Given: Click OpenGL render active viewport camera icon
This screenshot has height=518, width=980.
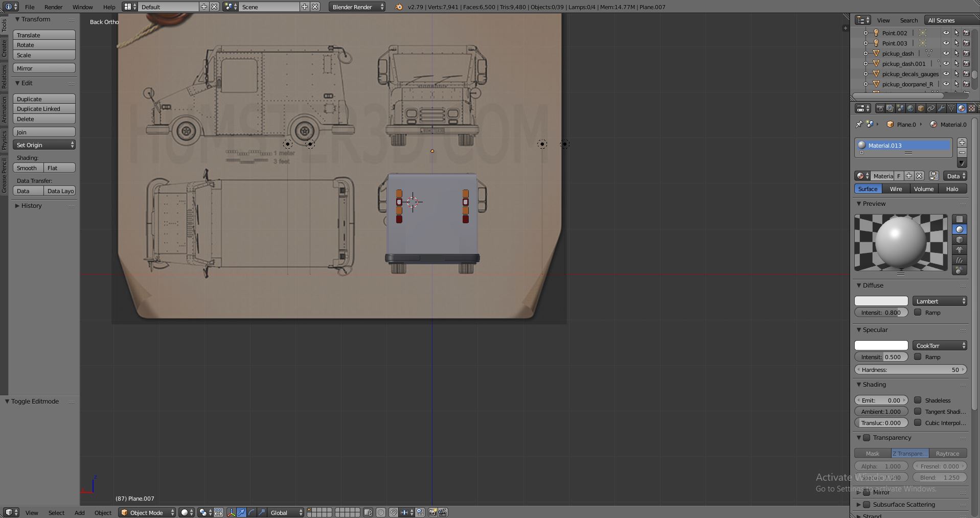Looking at the screenshot, I should point(432,512).
